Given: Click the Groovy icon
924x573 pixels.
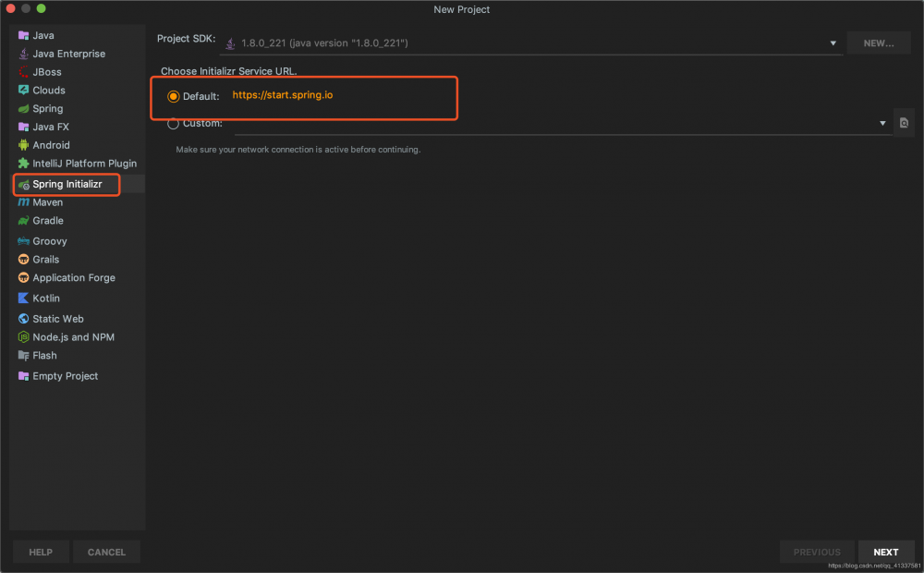Looking at the screenshot, I should 24,241.
